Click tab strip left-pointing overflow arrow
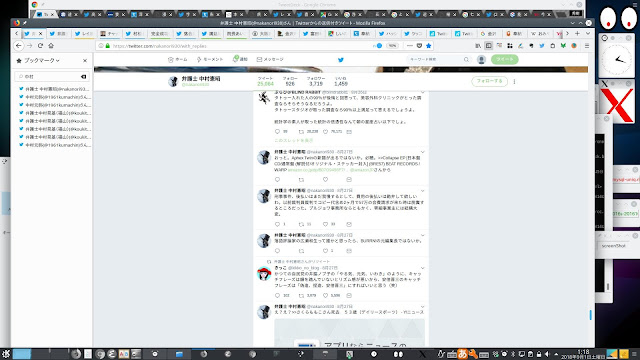Image resolution: width=640 pixels, height=360 pixels. click(16, 33)
